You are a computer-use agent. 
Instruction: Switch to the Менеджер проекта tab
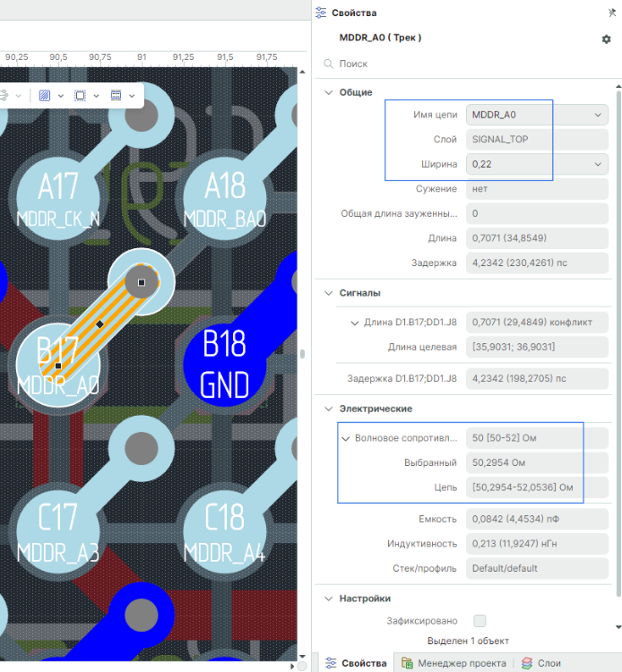(x=454, y=663)
